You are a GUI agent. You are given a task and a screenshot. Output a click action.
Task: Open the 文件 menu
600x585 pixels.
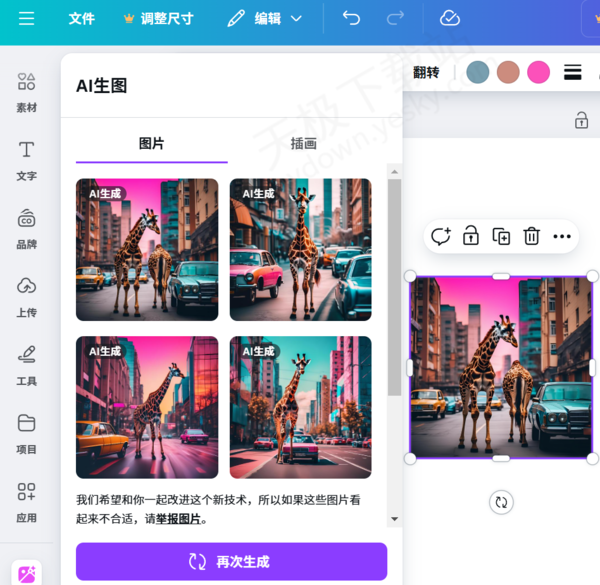click(x=82, y=18)
